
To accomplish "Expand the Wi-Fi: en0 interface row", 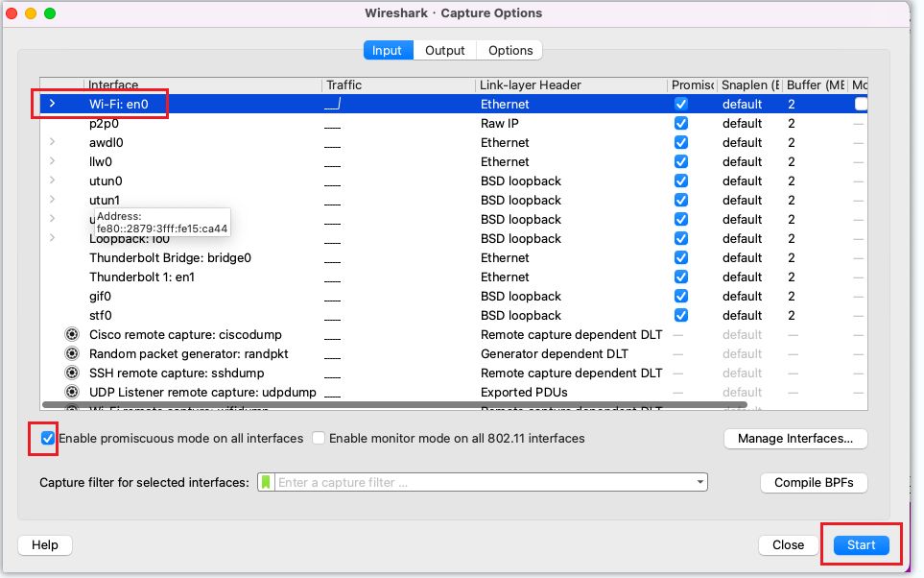I will 53,104.
